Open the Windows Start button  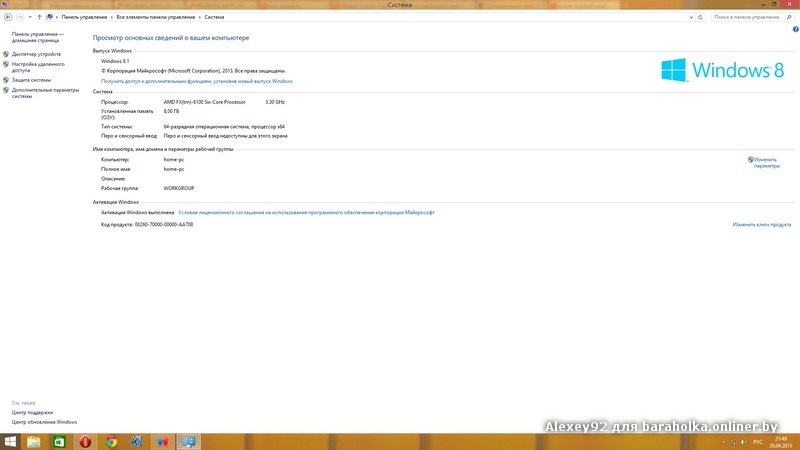[x=10, y=441]
